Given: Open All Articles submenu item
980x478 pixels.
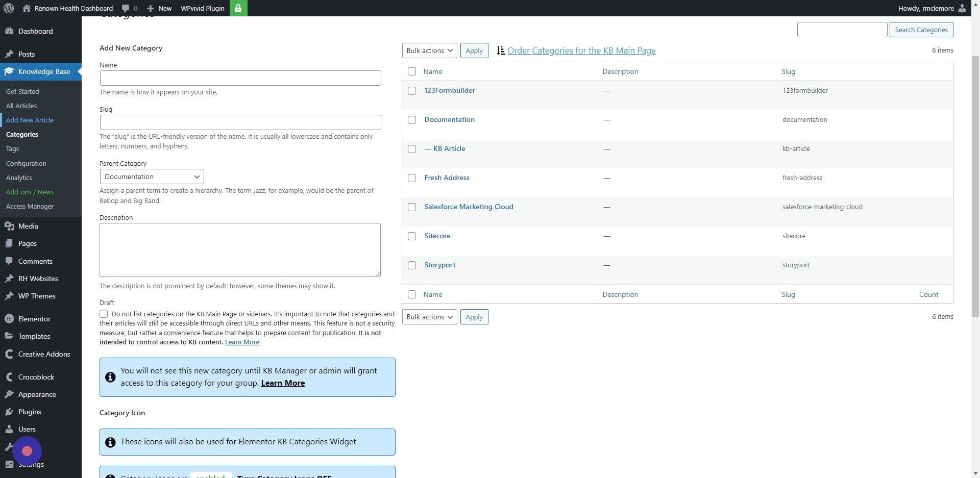Looking at the screenshot, I should pyautogui.click(x=21, y=106).
